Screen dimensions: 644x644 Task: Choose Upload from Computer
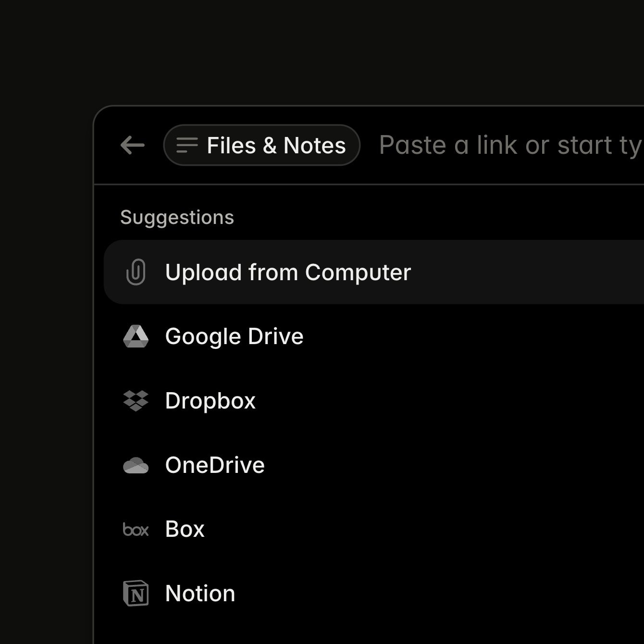374,272
